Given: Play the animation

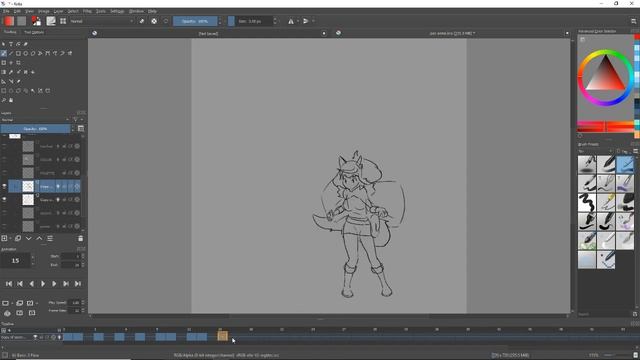Looking at the screenshot, I should (43, 284).
